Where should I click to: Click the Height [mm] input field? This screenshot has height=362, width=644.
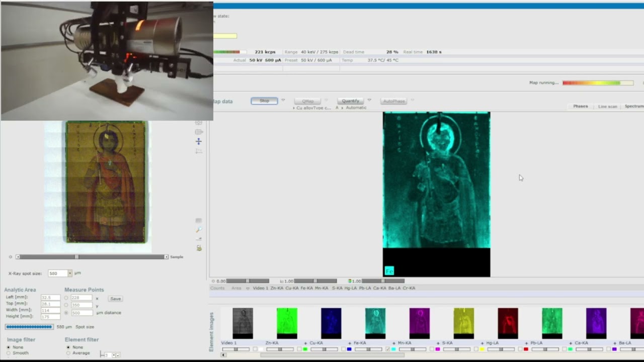(50, 317)
